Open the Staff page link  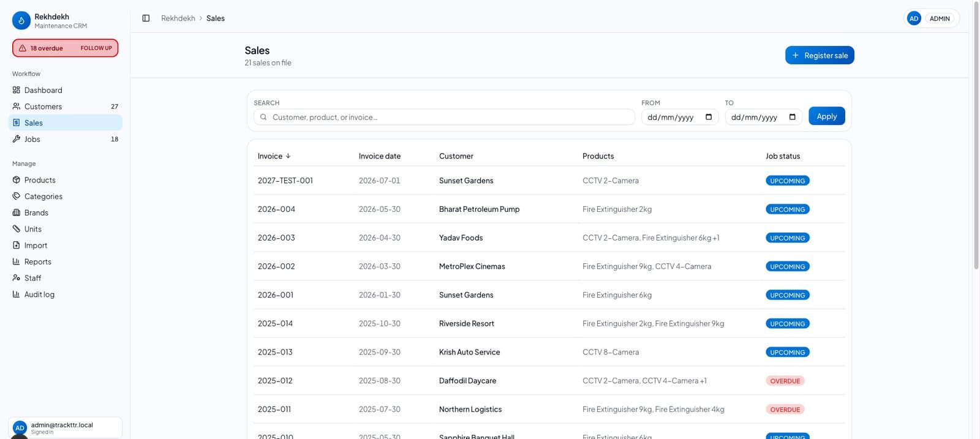click(x=66, y=278)
